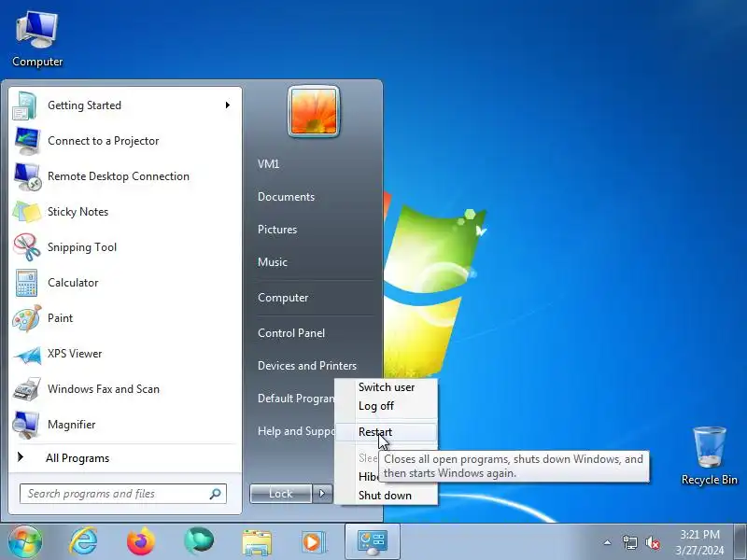Open Windows Media Player in taskbar
Viewport: 747px width, 560px height.
click(x=314, y=542)
